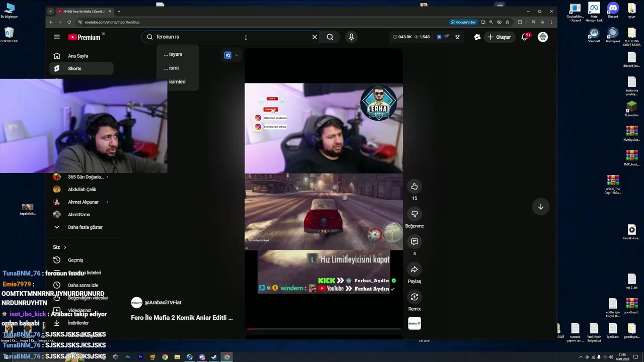Open 'THE LONG DRIVE MODS' desktop folder
644x362 pixels.
click(x=631, y=37)
